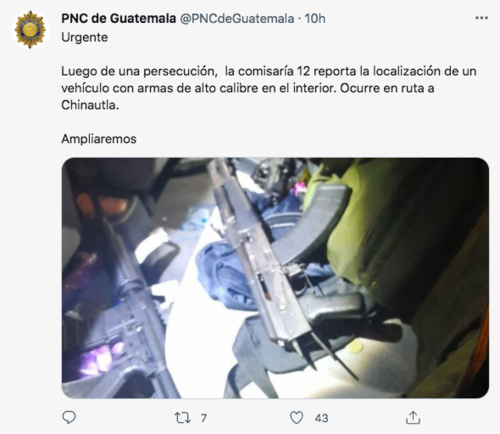Screen dimensions: 500x434
Task: Click the line mentioning armas de alto calibre
Action: [x=248, y=88]
